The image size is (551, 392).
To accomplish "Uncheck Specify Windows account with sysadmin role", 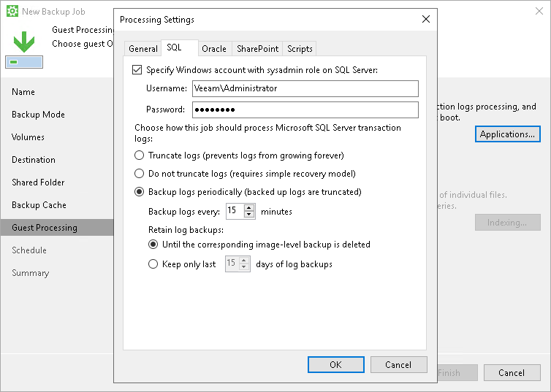I will pyautogui.click(x=137, y=70).
